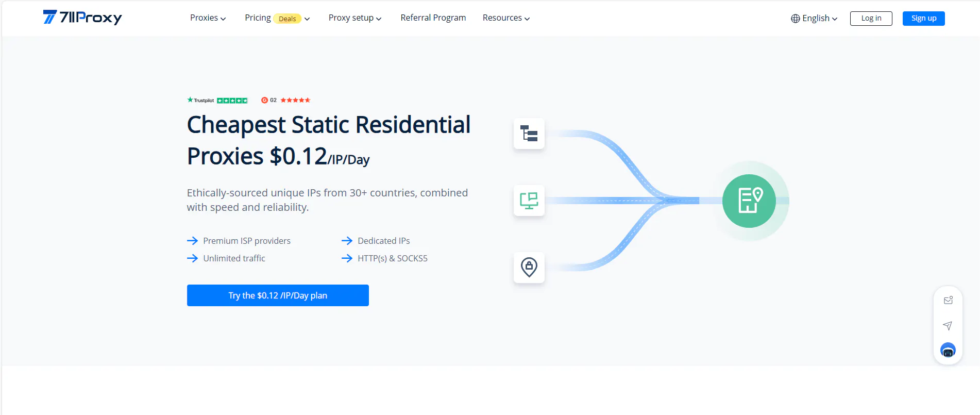Click the green building location circle icon
Viewport: 980px width, 415px height.
point(749,201)
